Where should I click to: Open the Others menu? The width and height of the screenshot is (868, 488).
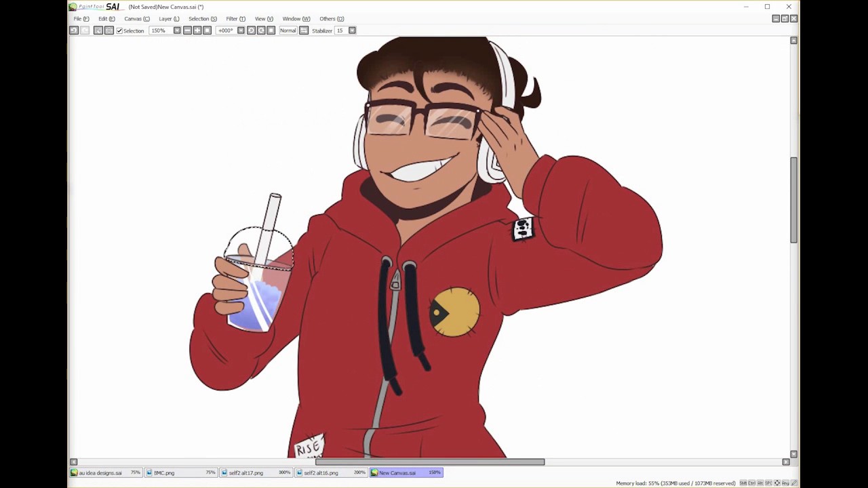(332, 19)
